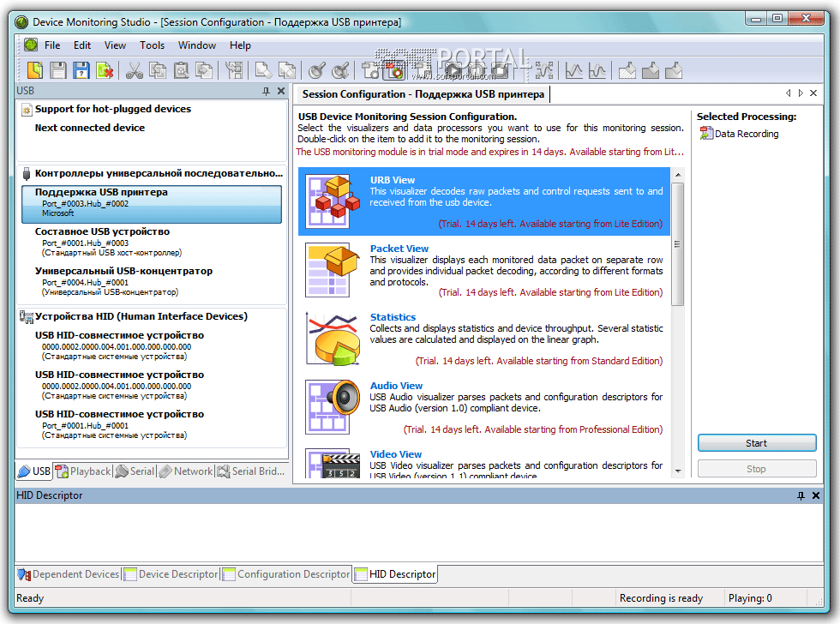This screenshot has height=624, width=840.
Task: Click the Save As blue floppy icon
Action: click(81, 70)
